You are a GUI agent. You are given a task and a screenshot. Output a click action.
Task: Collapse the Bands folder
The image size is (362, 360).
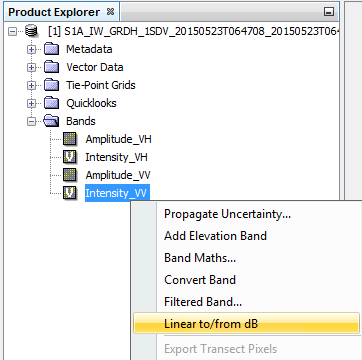pyautogui.click(x=31, y=122)
